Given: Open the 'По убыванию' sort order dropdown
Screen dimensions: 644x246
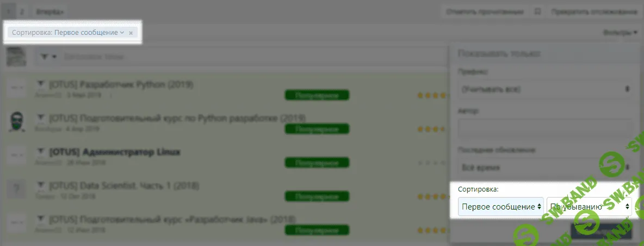Looking at the screenshot, I should click(x=589, y=207).
